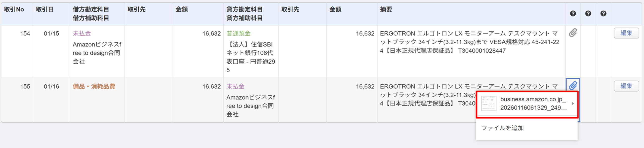Click 取引No column header

click(x=14, y=10)
